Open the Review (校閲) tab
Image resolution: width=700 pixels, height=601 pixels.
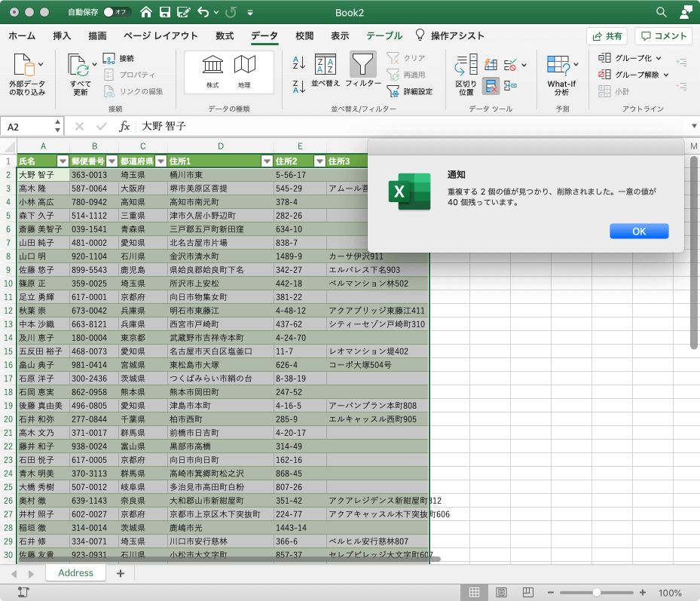point(304,35)
